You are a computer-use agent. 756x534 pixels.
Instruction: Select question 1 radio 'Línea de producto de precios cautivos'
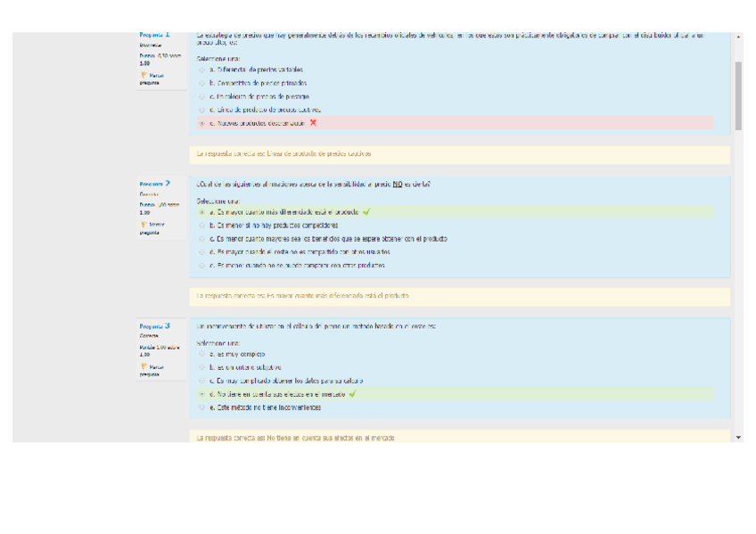coord(202,110)
